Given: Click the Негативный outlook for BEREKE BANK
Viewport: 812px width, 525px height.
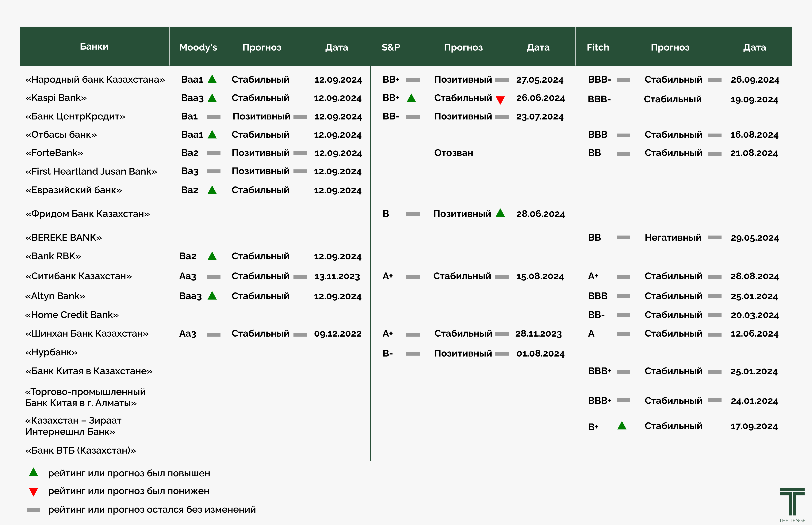Looking at the screenshot, I should click(673, 237).
